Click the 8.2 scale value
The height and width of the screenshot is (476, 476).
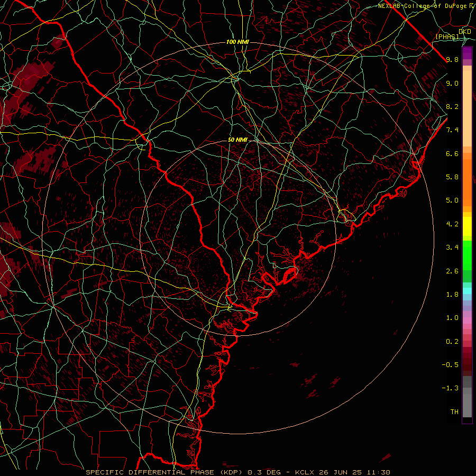click(452, 106)
